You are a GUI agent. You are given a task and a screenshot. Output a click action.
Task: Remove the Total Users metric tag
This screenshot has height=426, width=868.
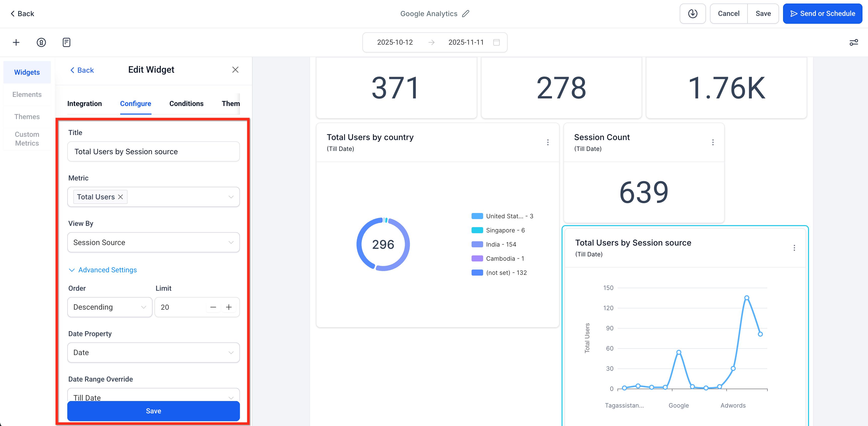click(x=121, y=197)
